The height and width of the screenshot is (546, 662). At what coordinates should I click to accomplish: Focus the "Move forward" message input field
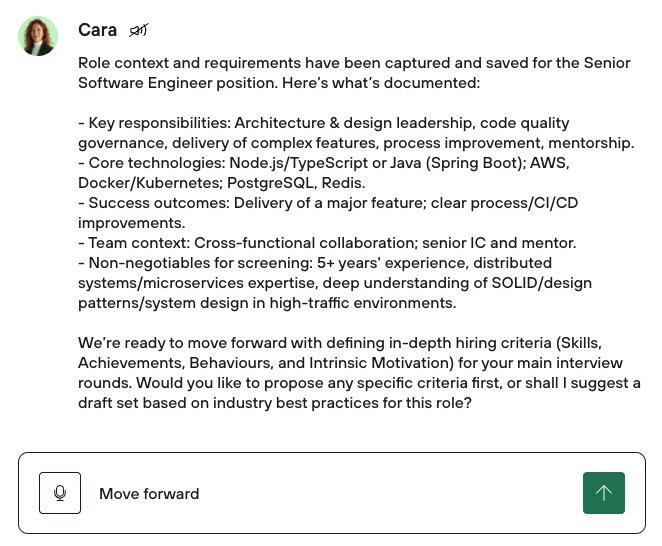pyautogui.click(x=330, y=493)
